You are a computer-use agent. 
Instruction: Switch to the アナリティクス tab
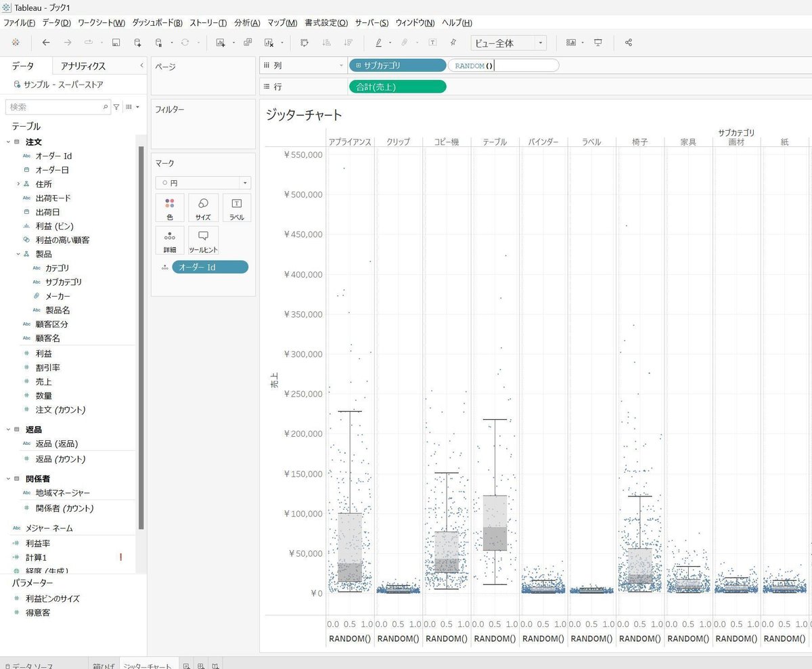click(83, 66)
